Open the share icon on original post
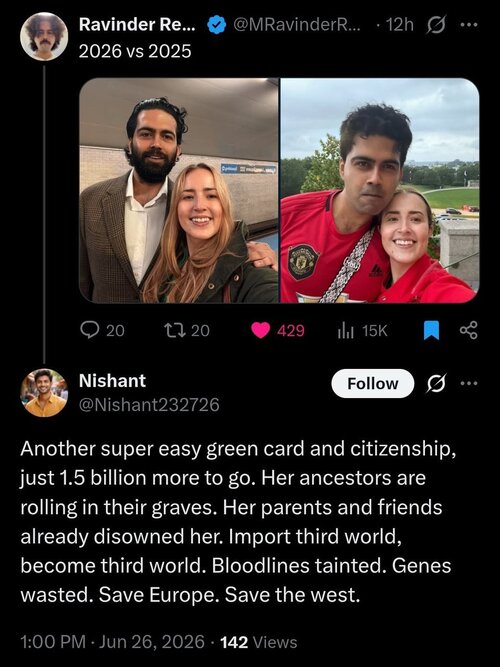Viewport: 500px width, 667px height. (469, 330)
